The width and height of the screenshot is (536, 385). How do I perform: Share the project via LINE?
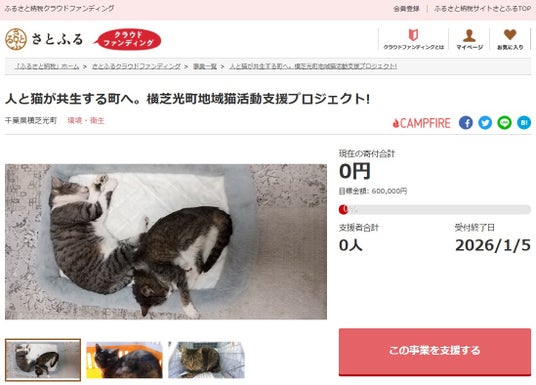tap(504, 123)
